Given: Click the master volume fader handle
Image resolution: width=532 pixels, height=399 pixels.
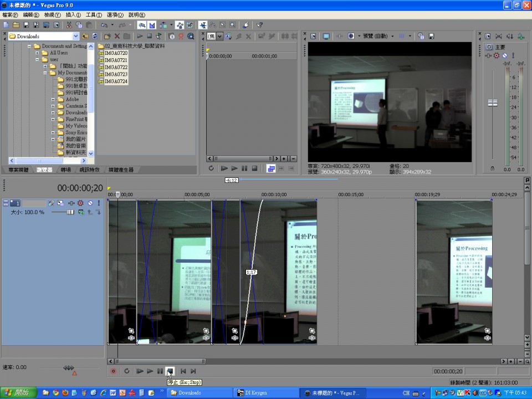Looking at the screenshot, I should (x=492, y=103).
